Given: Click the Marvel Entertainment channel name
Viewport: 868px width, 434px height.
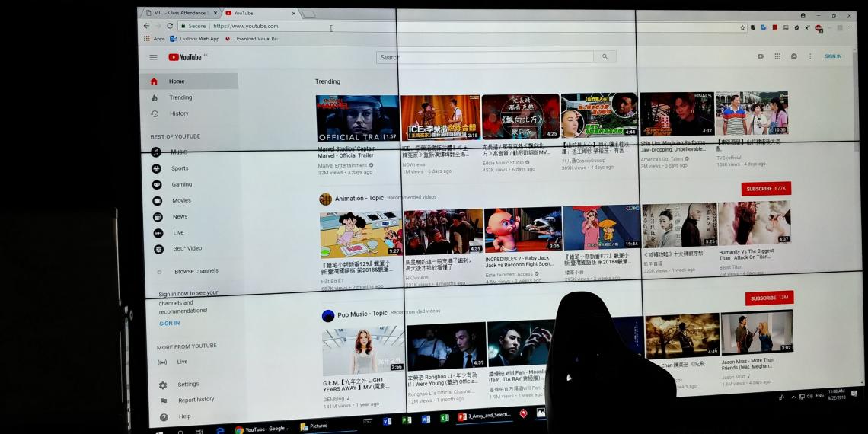Looking at the screenshot, I should (x=342, y=165).
